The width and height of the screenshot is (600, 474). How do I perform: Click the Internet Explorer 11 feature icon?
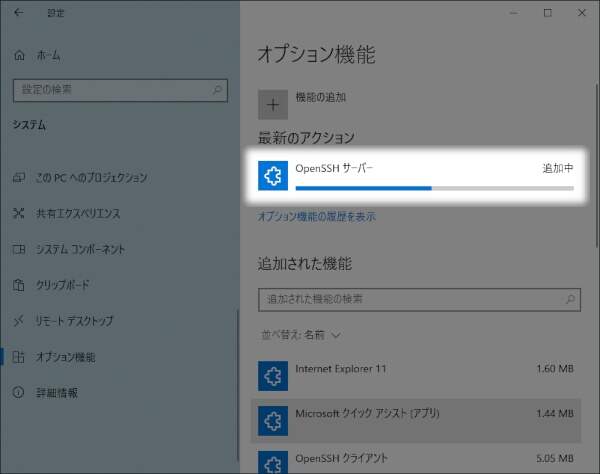[x=273, y=376]
